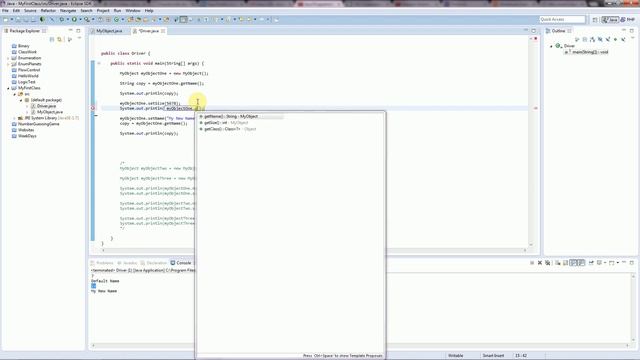Select the Websites project

tap(26, 130)
